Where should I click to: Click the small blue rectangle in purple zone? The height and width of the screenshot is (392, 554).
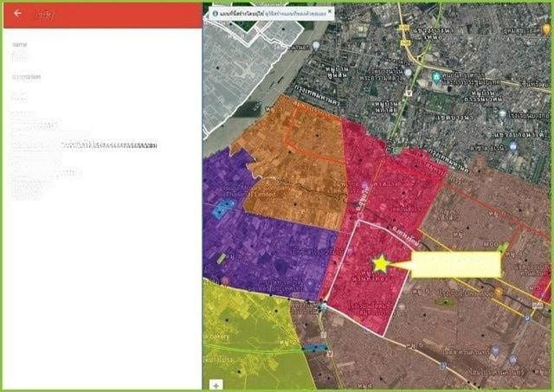tap(222, 208)
